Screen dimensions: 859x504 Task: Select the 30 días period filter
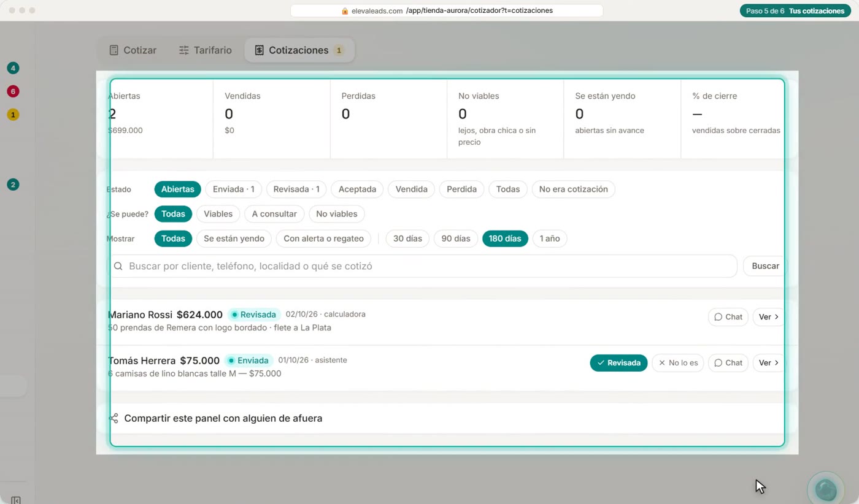tap(407, 239)
